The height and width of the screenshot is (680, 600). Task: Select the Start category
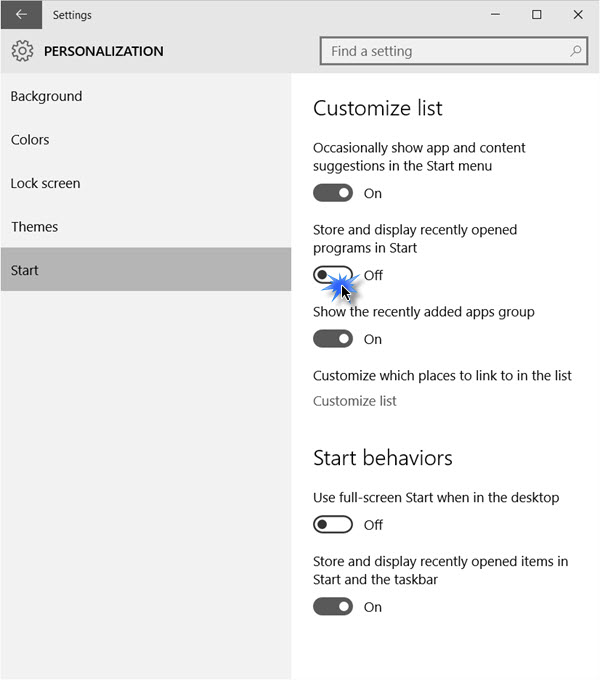(x=146, y=269)
